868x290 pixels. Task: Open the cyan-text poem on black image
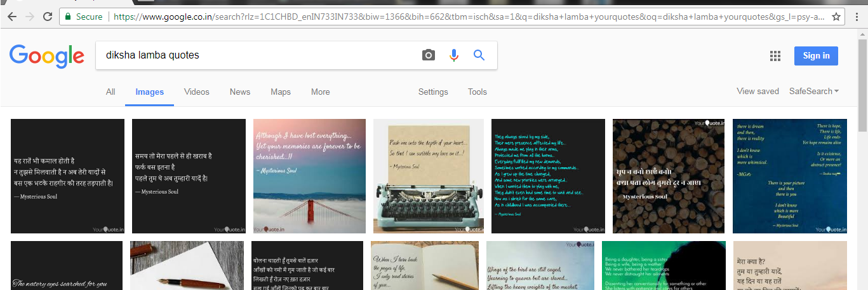[x=548, y=176]
